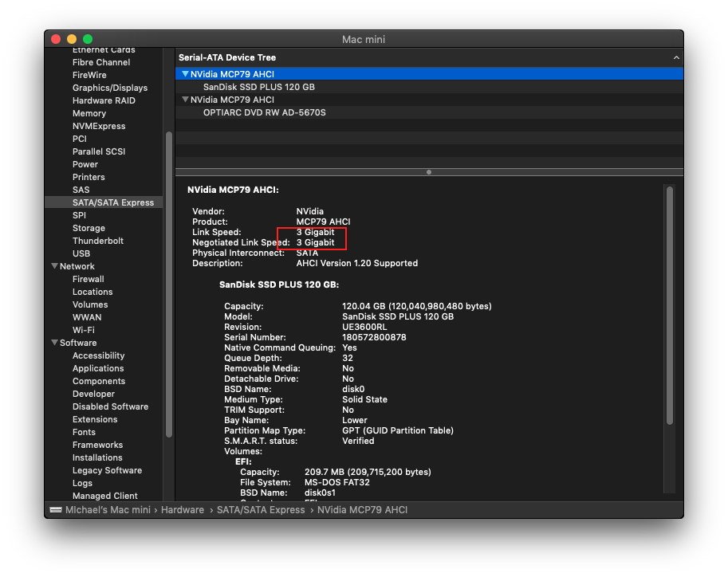Open Installations under Software
The image size is (728, 577).
pos(97,457)
